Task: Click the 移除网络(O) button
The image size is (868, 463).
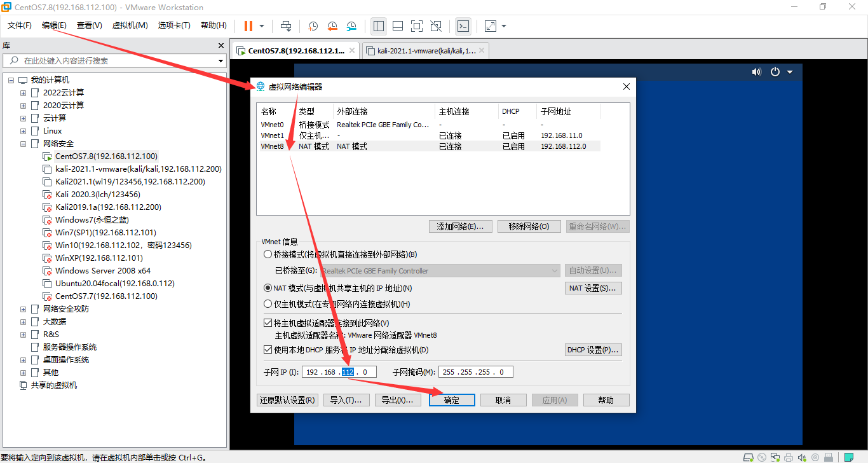Action: [529, 226]
